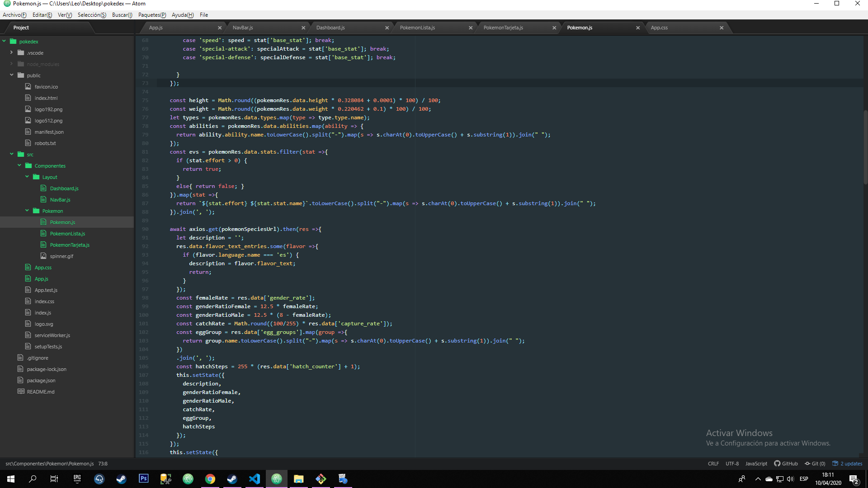Close the Pokemon.js tab
The height and width of the screenshot is (488, 868).
pyautogui.click(x=638, y=28)
